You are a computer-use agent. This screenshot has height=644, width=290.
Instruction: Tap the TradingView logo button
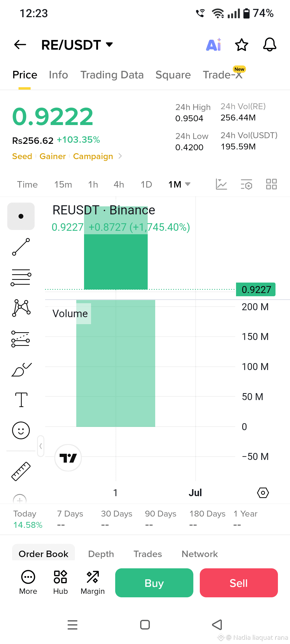click(x=68, y=458)
